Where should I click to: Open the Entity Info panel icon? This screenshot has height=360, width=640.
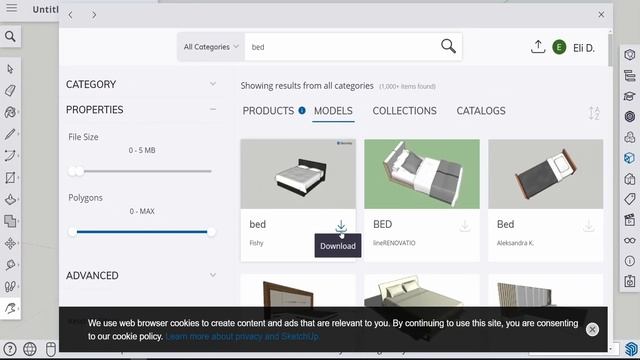coord(630,55)
